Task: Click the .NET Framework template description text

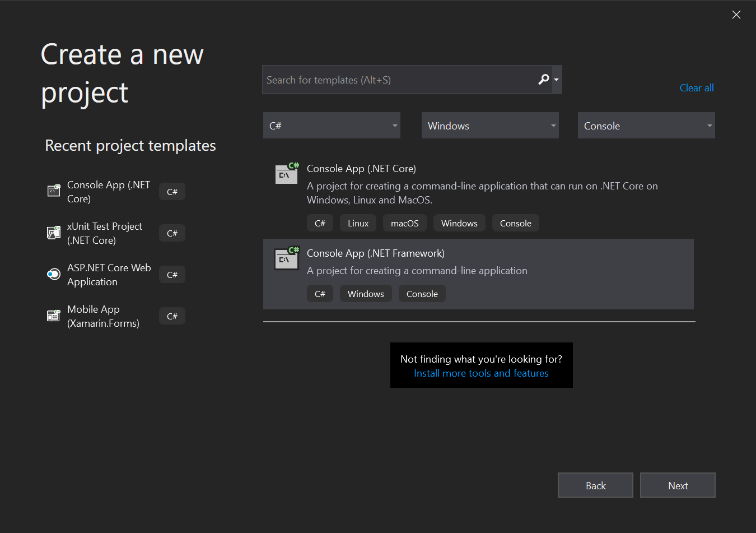Action: [x=417, y=271]
